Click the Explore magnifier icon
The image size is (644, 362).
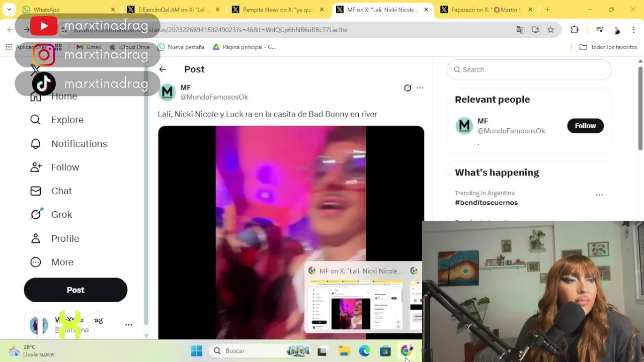(35, 120)
